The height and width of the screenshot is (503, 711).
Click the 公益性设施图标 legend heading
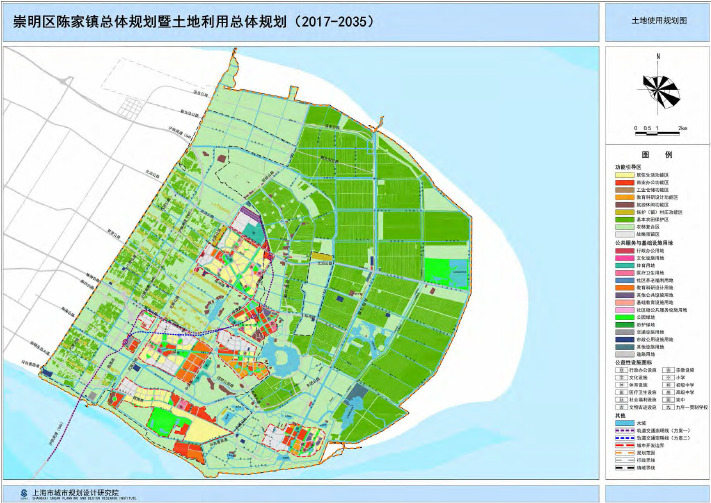633,362
